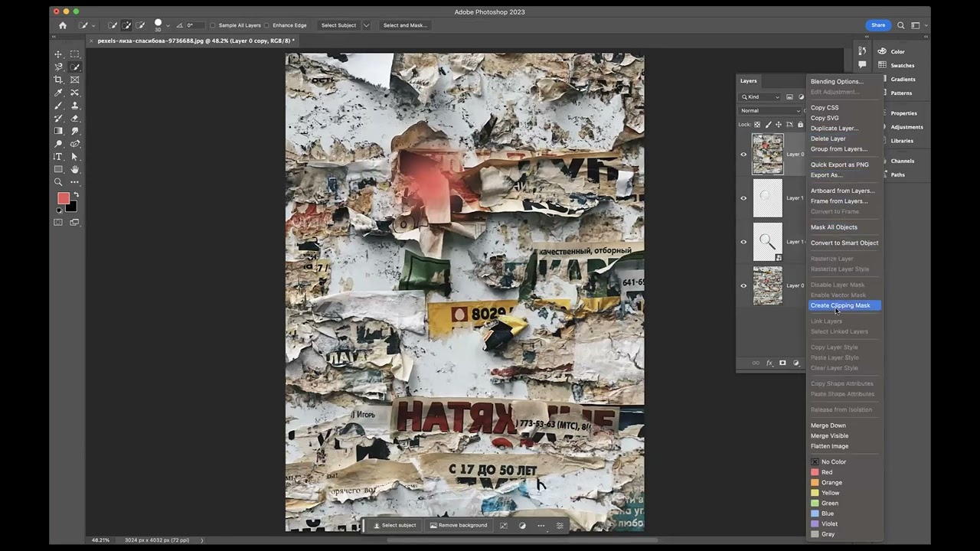Click the Share button

click(878, 25)
